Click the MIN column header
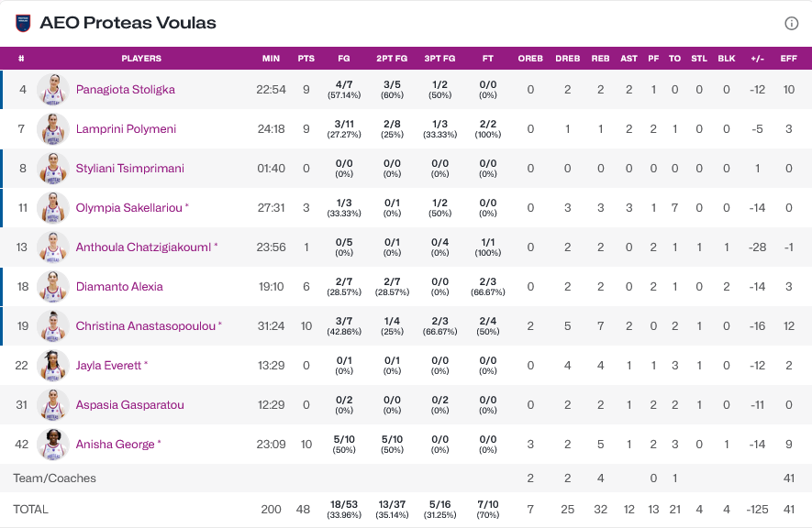 (x=271, y=59)
